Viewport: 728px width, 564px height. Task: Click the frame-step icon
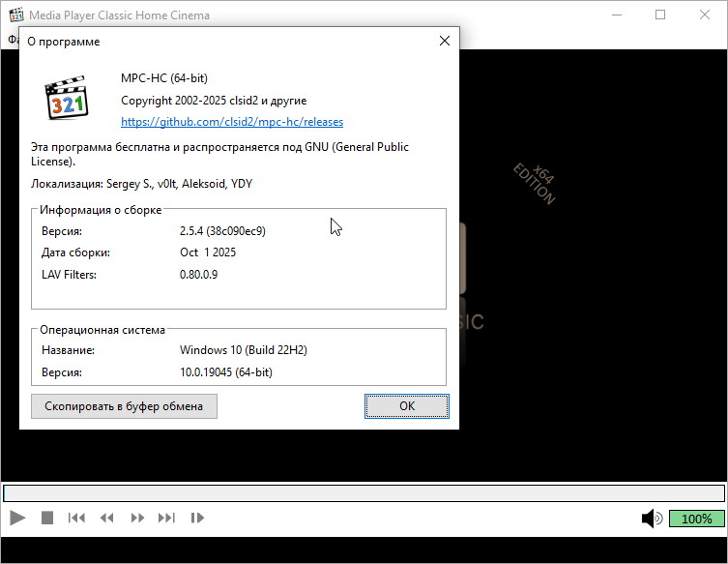[197, 519]
